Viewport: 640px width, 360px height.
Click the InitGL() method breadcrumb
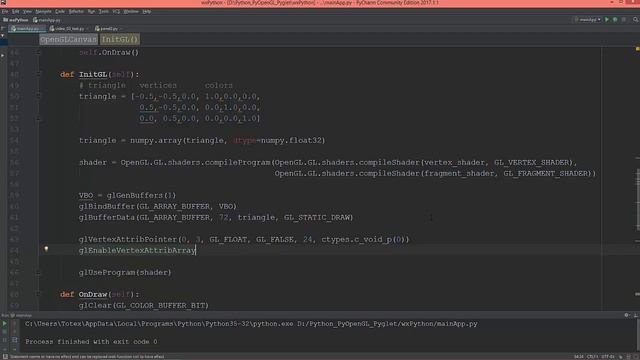[x=120, y=39]
